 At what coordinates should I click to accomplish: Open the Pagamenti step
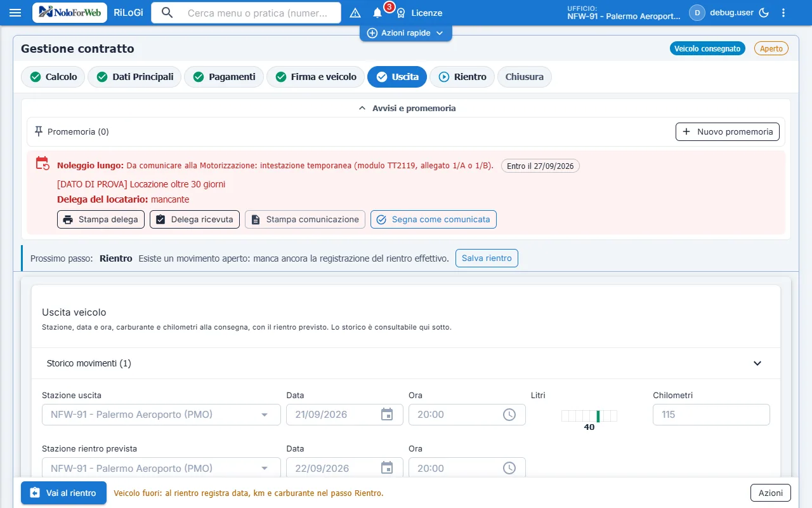click(x=224, y=77)
